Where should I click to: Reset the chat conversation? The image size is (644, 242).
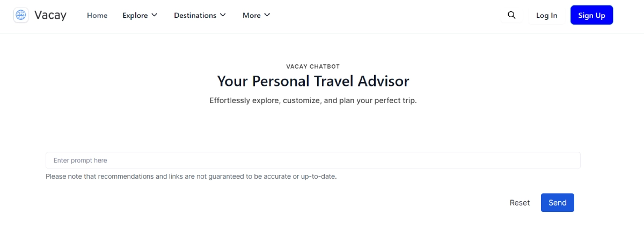pyautogui.click(x=519, y=203)
